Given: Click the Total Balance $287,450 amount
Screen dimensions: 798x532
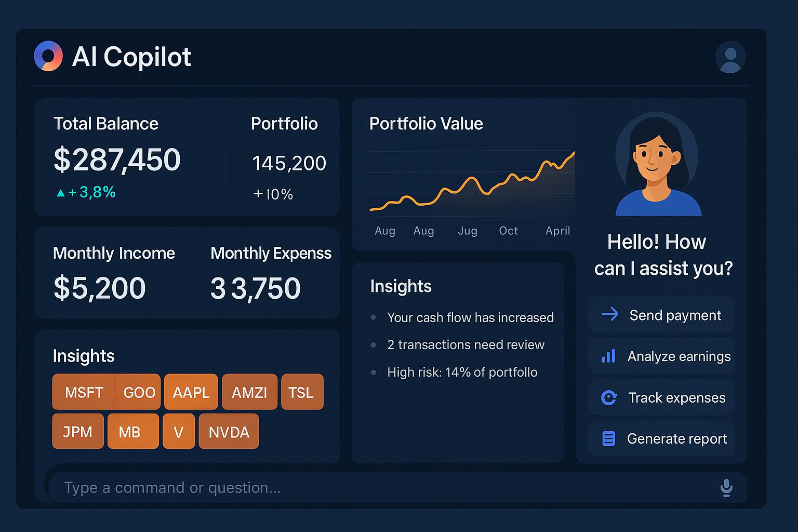Looking at the screenshot, I should pyautogui.click(x=117, y=159).
